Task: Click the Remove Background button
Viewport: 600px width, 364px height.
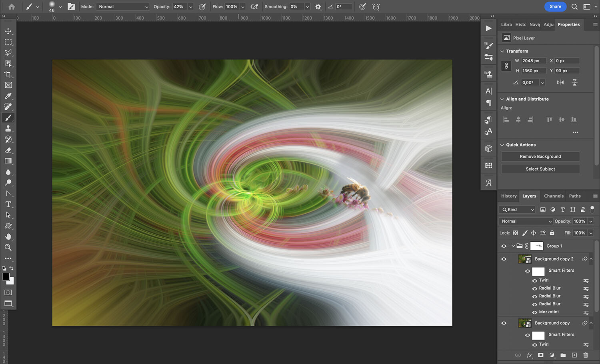Action: (540, 156)
